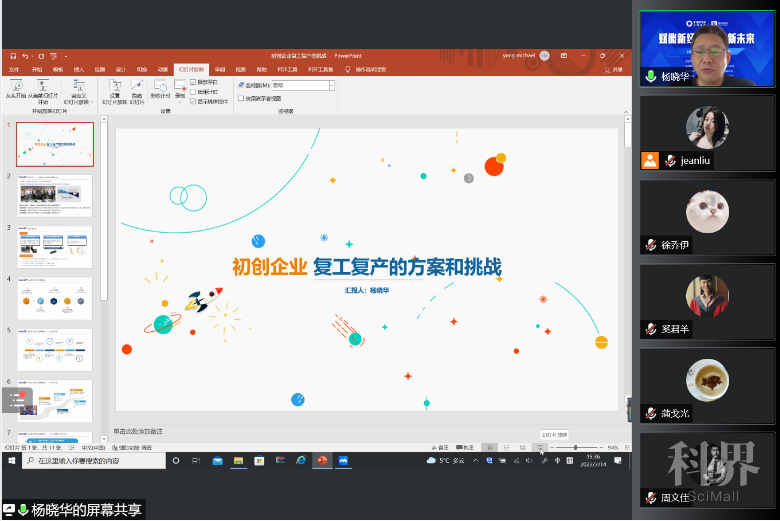Click the spell check icon in the status bar
The width and height of the screenshot is (780, 521).
pyautogui.click(x=72, y=448)
